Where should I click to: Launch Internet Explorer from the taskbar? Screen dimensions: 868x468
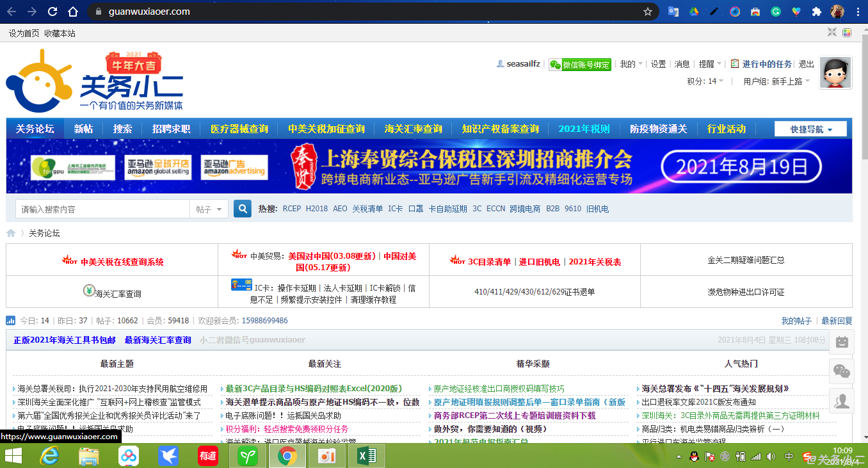(x=49, y=456)
